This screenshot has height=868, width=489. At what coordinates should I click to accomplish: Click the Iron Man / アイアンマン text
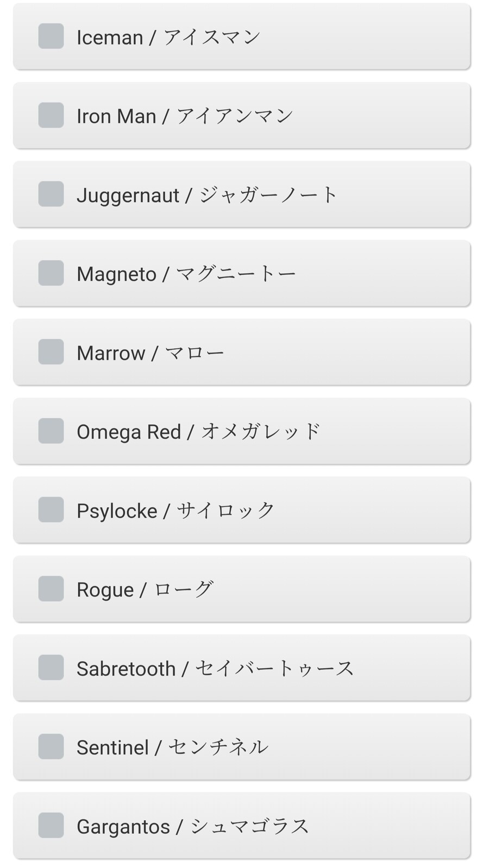coord(185,116)
